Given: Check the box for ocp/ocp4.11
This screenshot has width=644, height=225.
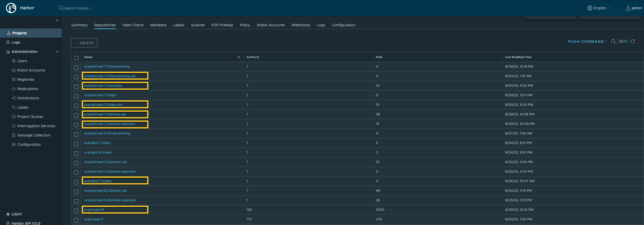Looking at the screenshot, I should (76, 220).
